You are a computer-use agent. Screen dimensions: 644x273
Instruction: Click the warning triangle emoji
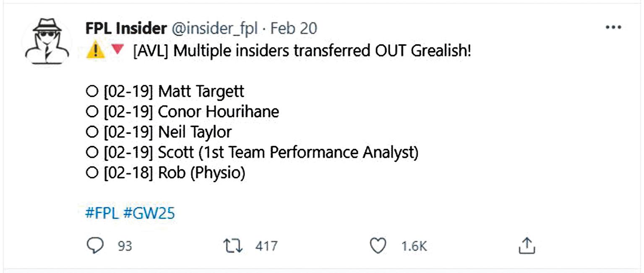[95, 51]
